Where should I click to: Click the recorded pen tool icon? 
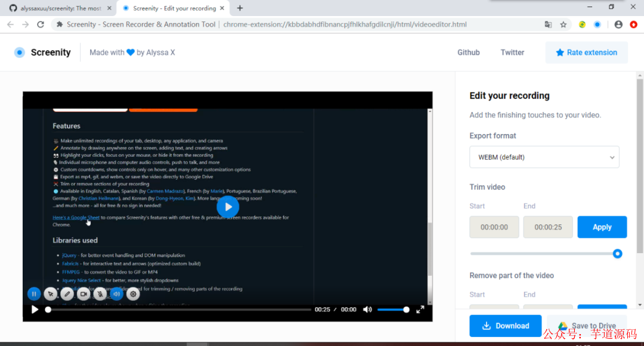click(x=67, y=294)
